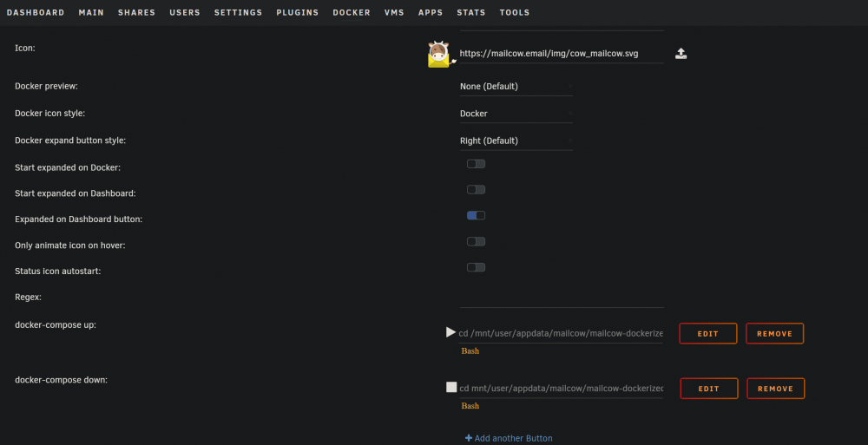
Task: Click the mailcow icon preview image
Action: click(441, 55)
